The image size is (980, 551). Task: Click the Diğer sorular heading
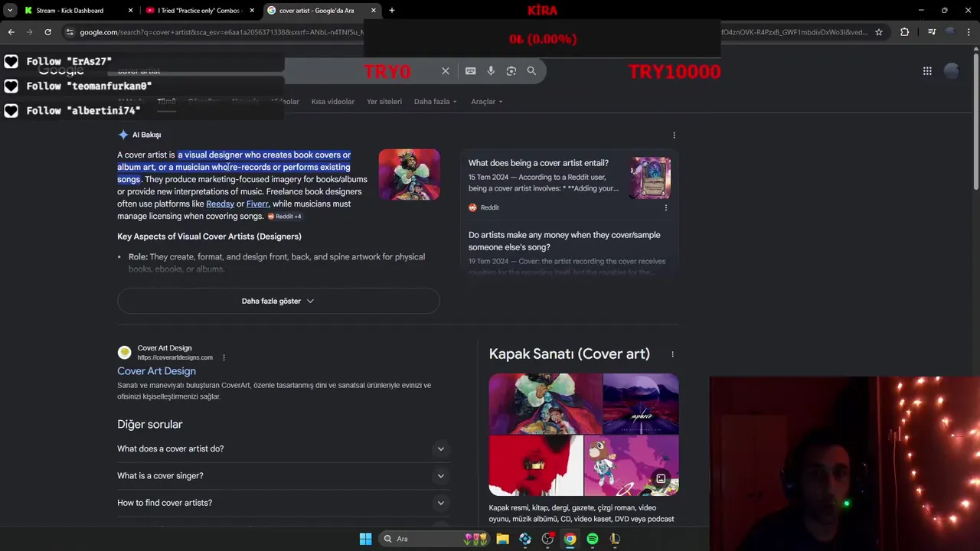(150, 424)
